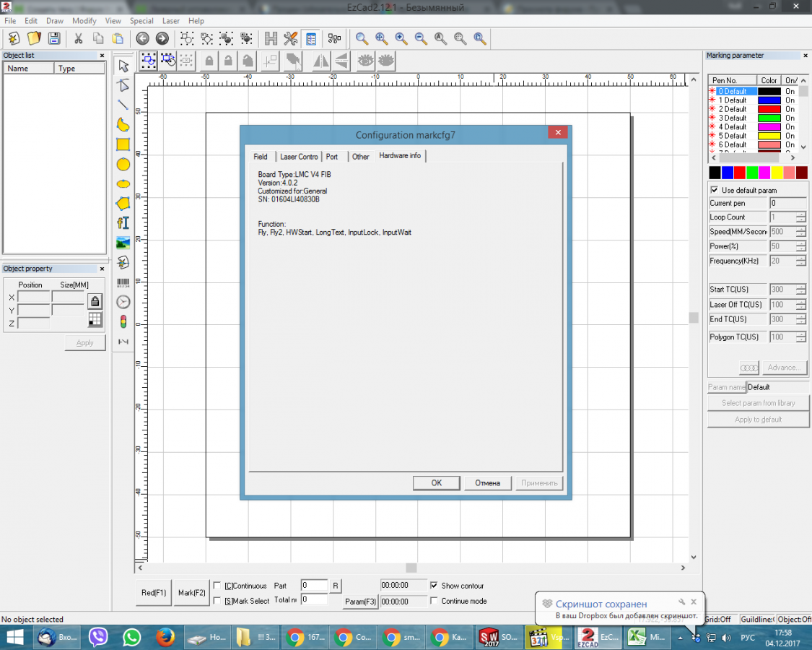
Task: Click the Part count input field
Action: [314, 586]
